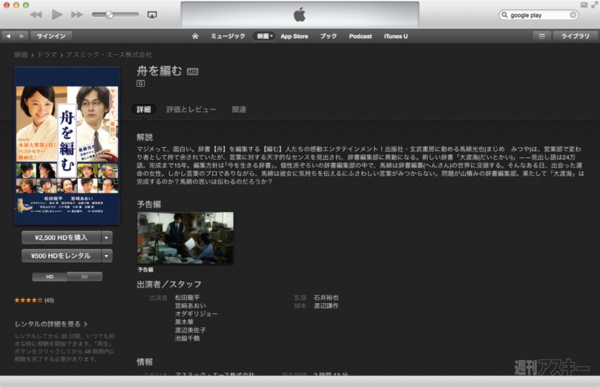Image resolution: width=600 pixels, height=387 pixels.
Task: Click in the google play search field
Action: coord(539,15)
